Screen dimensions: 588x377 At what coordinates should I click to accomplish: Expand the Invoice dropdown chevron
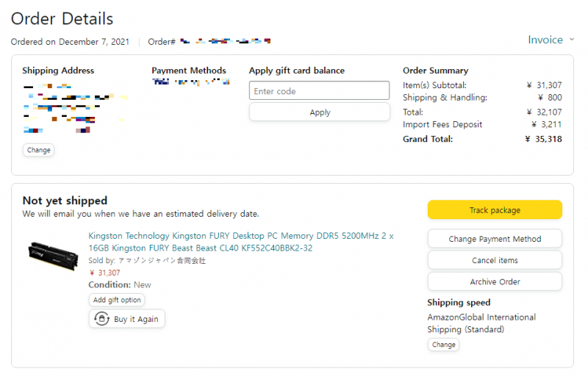(572, 40)
